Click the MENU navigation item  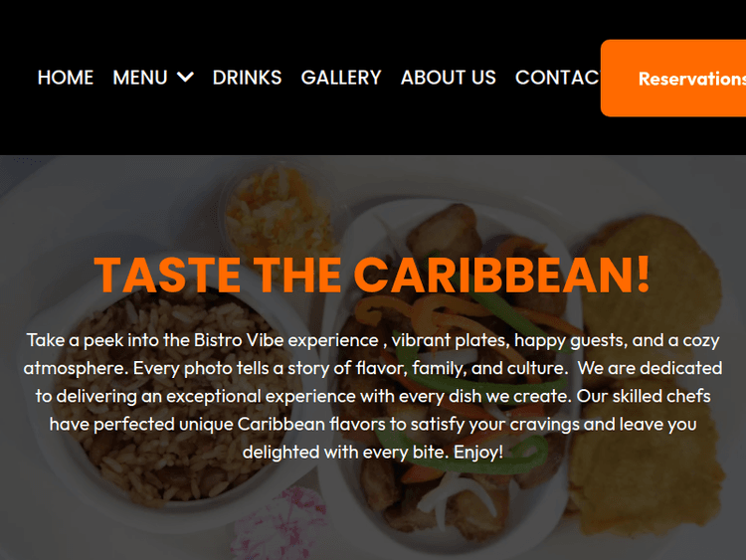click(x=140, y=78)
